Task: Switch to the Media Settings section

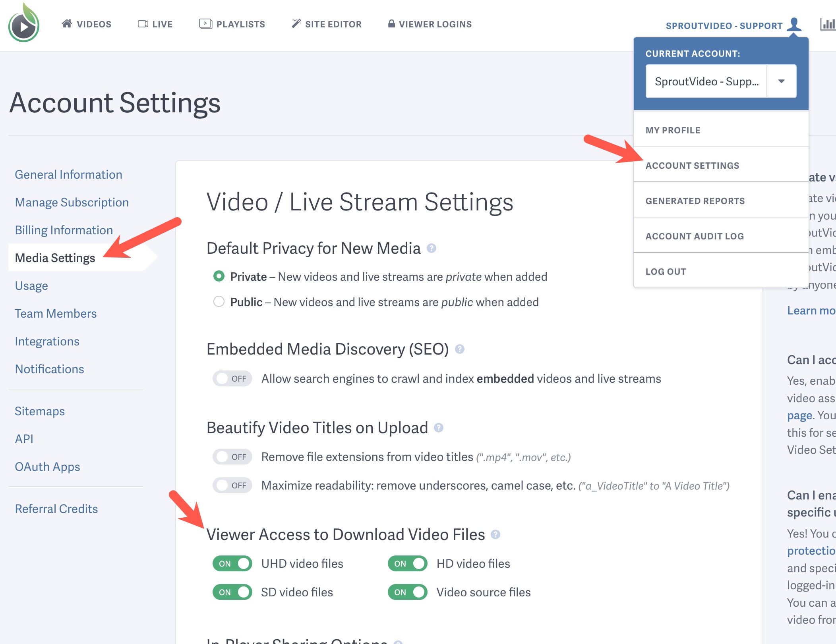Action: 55,258
